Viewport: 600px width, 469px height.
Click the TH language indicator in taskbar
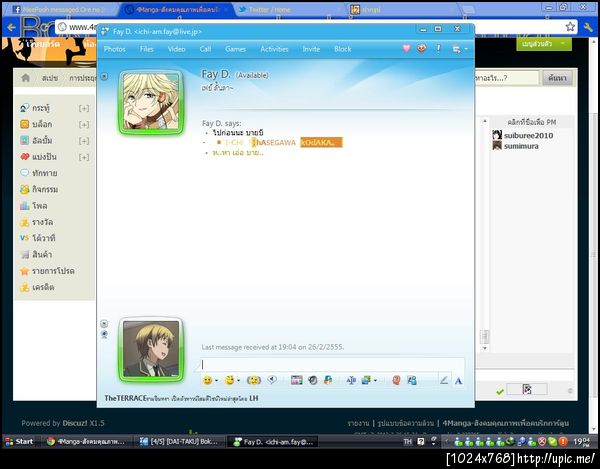(x=408, y=441)
